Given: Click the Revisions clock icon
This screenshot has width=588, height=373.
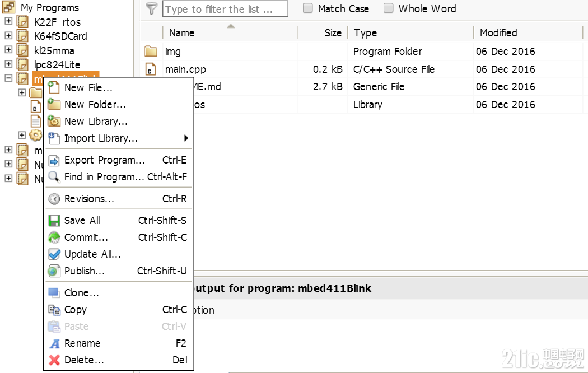Looking at the screenshot, I should (54, 199).
